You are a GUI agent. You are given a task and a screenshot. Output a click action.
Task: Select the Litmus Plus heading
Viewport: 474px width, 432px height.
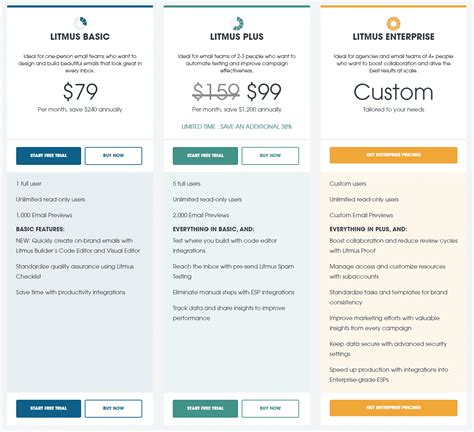point(237,37)
